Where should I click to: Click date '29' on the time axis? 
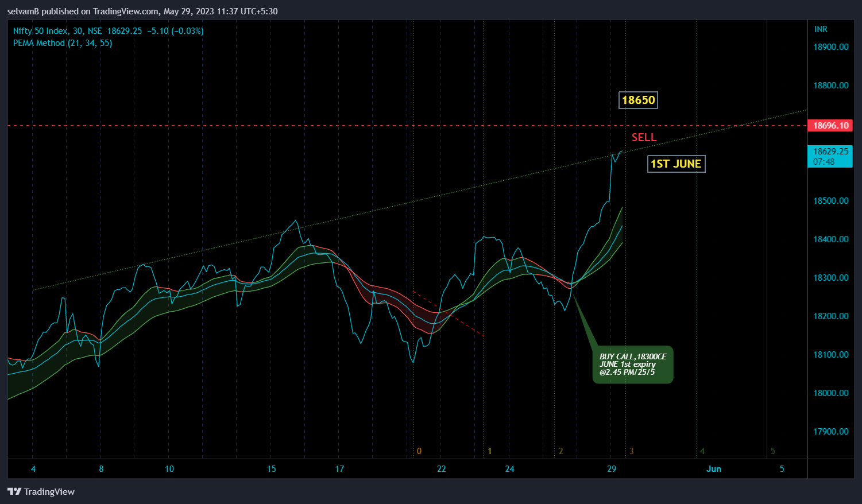(612, 469)
